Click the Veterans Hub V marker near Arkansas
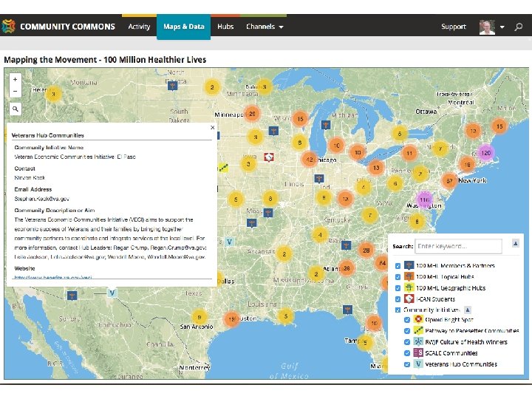The width and height of the screenshot is (532, 399). point(230,242)
